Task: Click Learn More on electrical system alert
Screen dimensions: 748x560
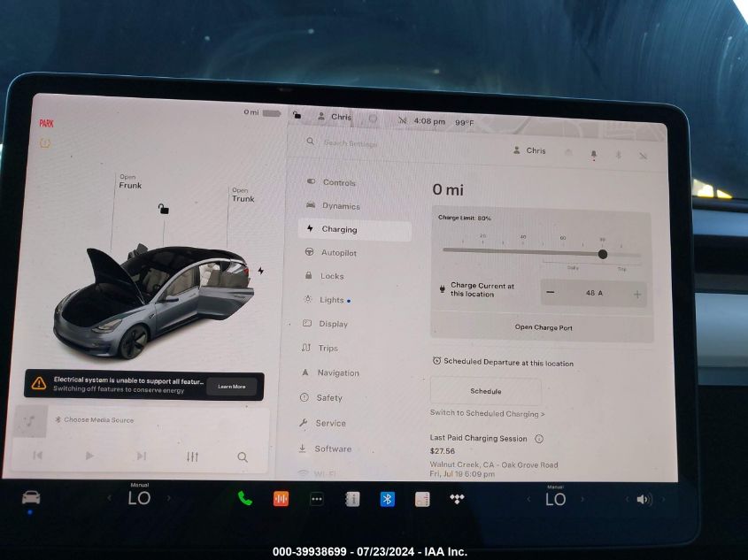Action: 232,387
